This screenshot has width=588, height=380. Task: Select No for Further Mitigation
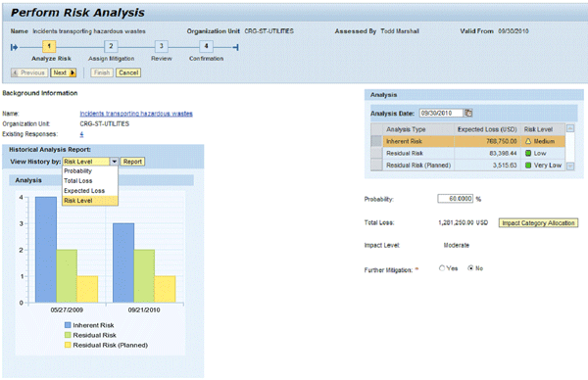click(470, 268)
